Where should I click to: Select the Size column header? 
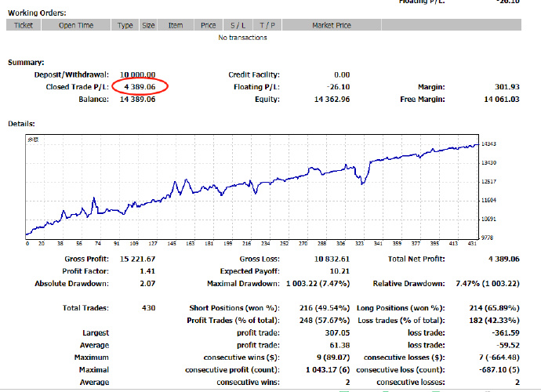click(148, 25)
